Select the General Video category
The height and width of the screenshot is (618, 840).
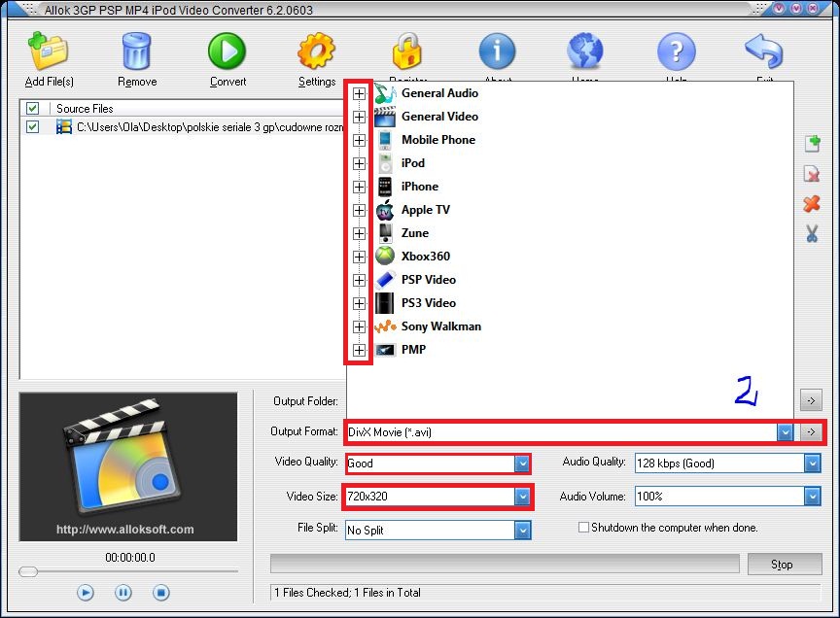(439, 117)
